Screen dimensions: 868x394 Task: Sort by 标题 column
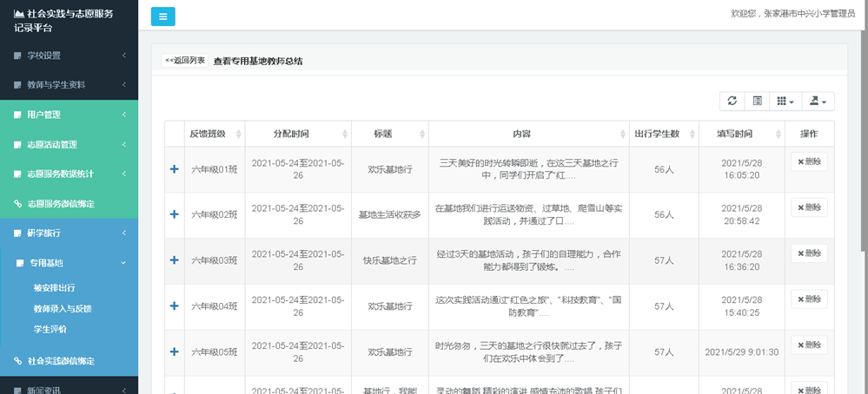point(390,134)
